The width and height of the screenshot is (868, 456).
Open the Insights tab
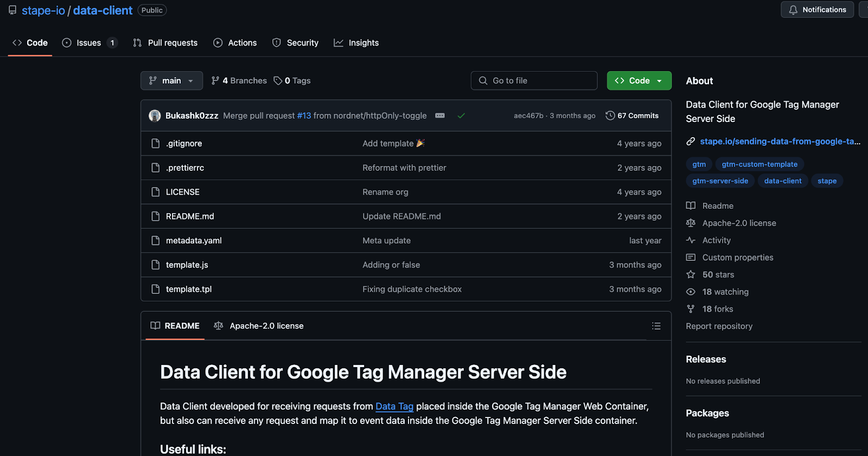356,43
